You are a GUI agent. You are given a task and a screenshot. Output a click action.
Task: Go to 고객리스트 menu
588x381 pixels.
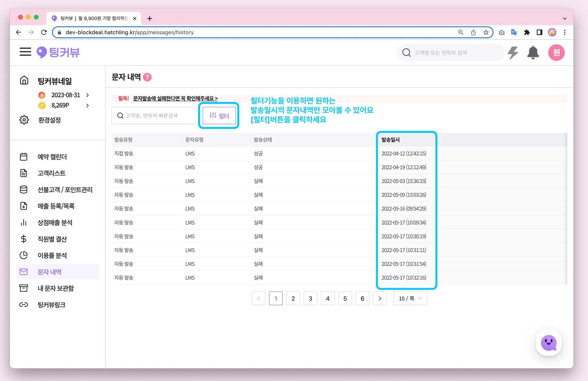pos(51,173)
